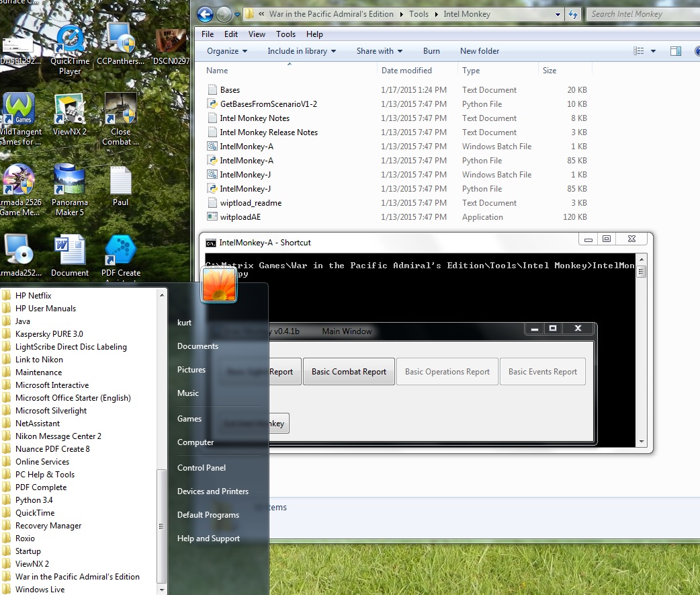
Task: Click the Basic Events Report button
Action: click(542, 372)
